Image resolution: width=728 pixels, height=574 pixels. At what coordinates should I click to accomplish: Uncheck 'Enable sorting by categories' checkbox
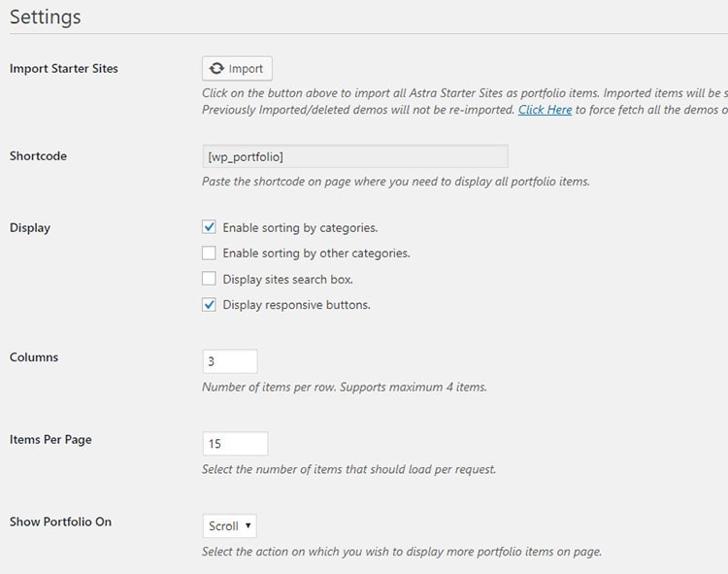coord(209,228)
